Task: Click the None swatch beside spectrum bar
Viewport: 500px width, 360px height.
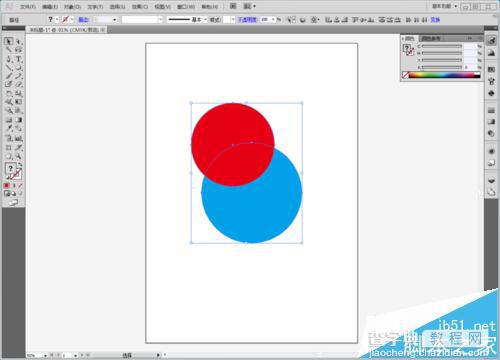Action: pyautogui.click(x=405, y=75)
